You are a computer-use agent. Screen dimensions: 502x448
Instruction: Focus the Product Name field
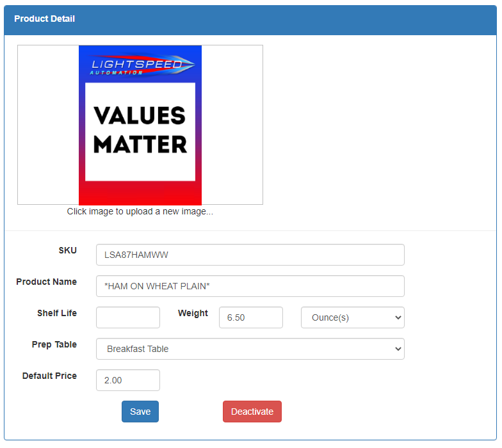pos(250,286)
